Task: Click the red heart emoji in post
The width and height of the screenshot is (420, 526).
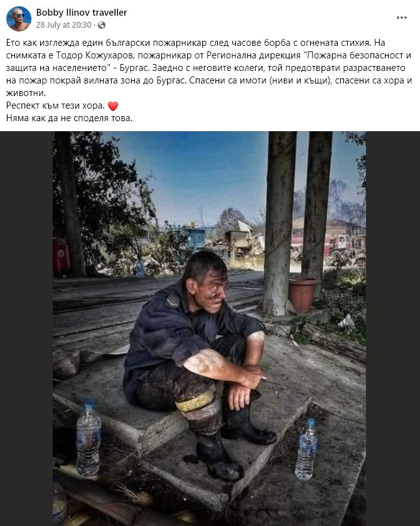Action: click(113, 106)
